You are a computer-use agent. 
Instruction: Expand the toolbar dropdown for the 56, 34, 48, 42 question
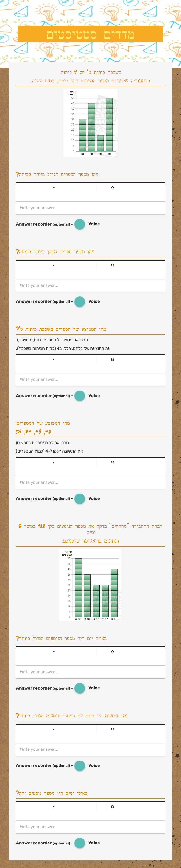(x=53, y=462)
